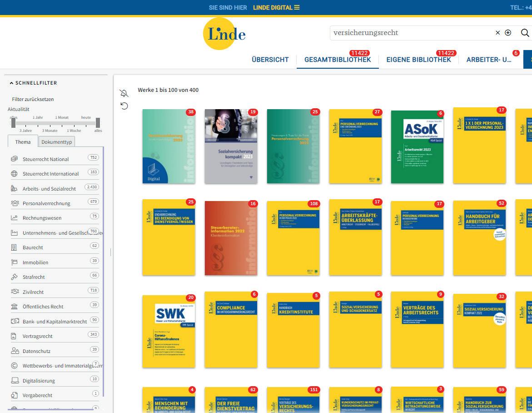Click the sidebar collapse handle
Viewport: 532px width, 413px height.
point(110,252)
